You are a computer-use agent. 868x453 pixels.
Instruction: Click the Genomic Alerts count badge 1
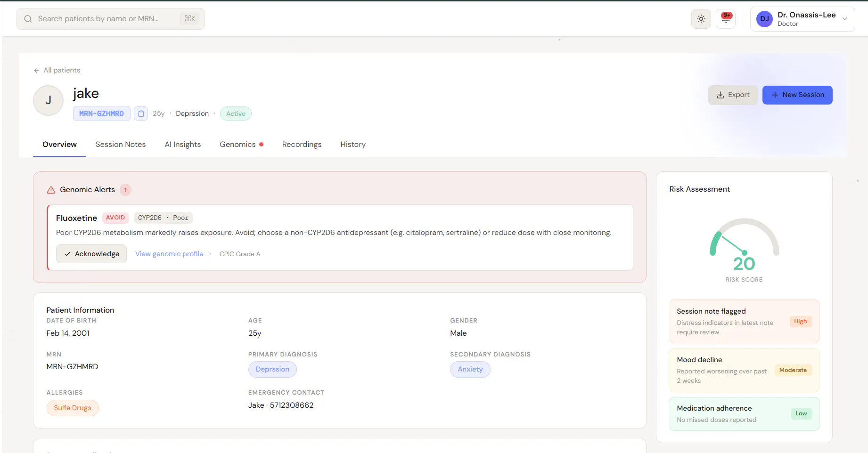pyautogui.click(x=125, y=190)
